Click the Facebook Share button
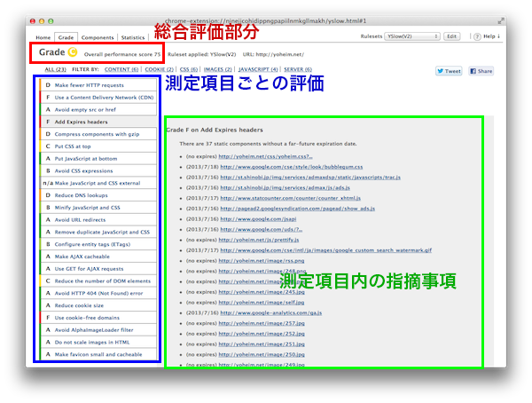Viewport: 532px width, 403px height. (x=481, y=71)
